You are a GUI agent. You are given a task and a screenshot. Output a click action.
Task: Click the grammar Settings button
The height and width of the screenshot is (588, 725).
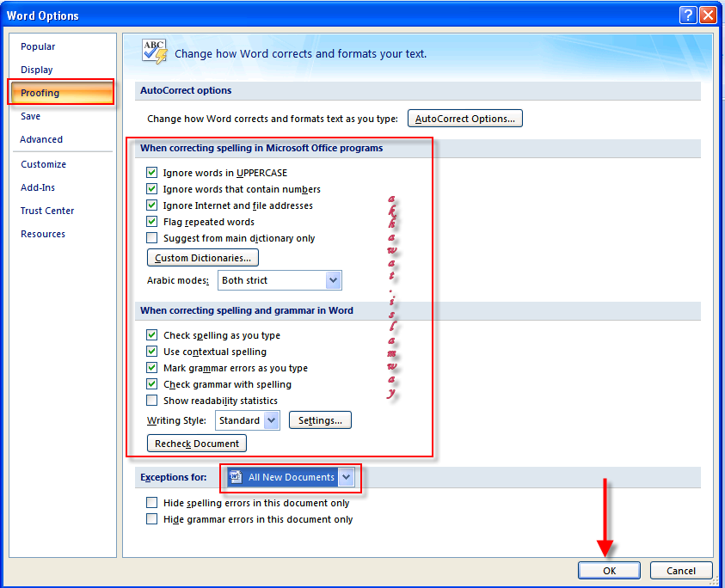(x=320, y=420)
